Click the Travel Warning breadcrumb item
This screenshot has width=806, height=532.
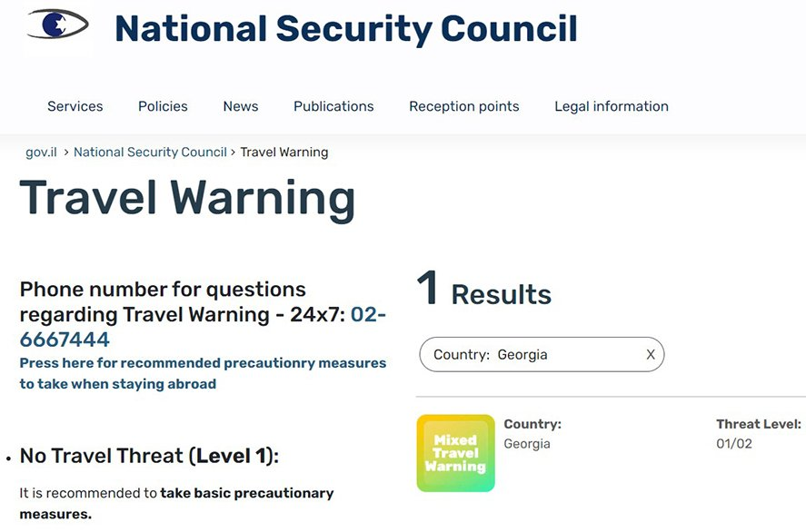click(284, 153)
